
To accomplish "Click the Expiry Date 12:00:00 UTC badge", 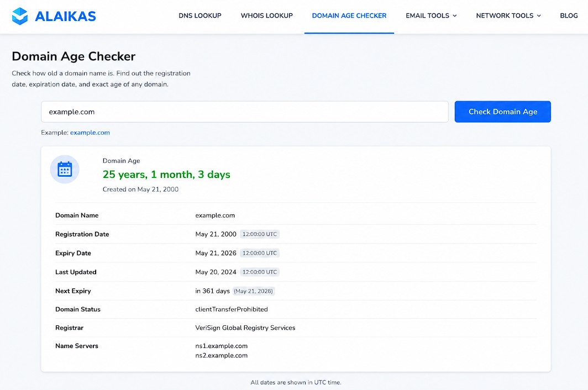I will 260,253.
